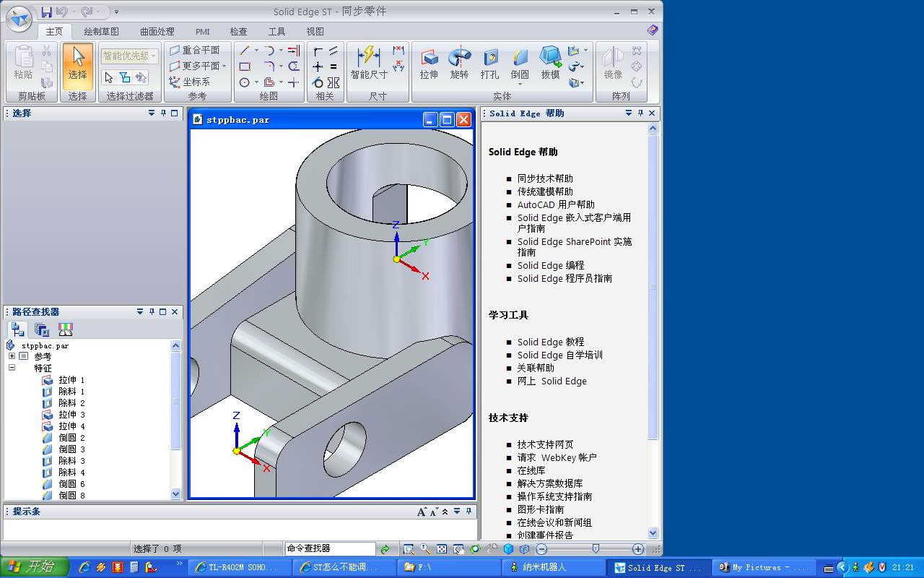Open the 路径查找器 panel options arrow
The height and width of the screenshot is (578, 924).
point(140,312)
